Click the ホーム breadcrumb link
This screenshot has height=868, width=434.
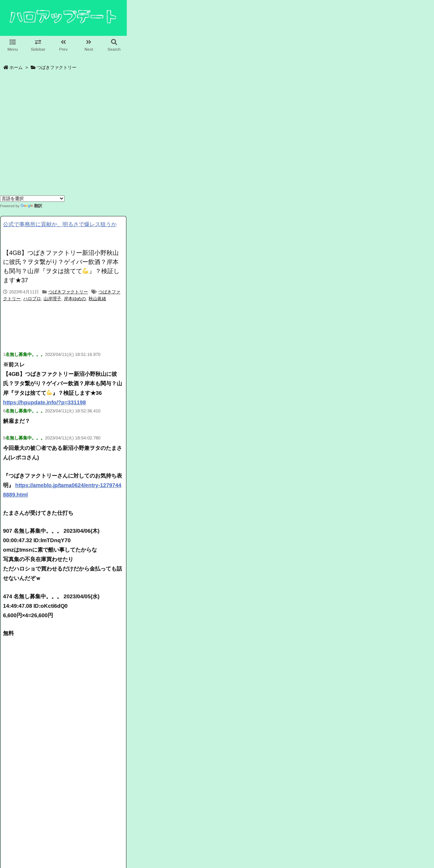coord(16,67)
